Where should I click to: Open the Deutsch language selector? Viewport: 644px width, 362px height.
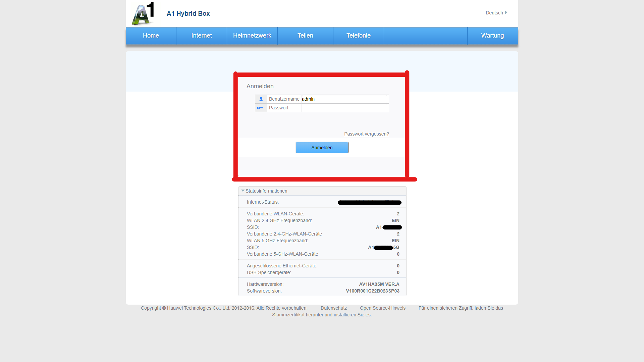496,13
